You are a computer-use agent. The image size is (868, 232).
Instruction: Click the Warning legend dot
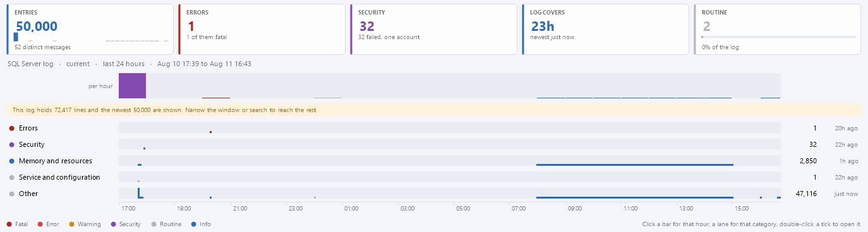point(72,224)
